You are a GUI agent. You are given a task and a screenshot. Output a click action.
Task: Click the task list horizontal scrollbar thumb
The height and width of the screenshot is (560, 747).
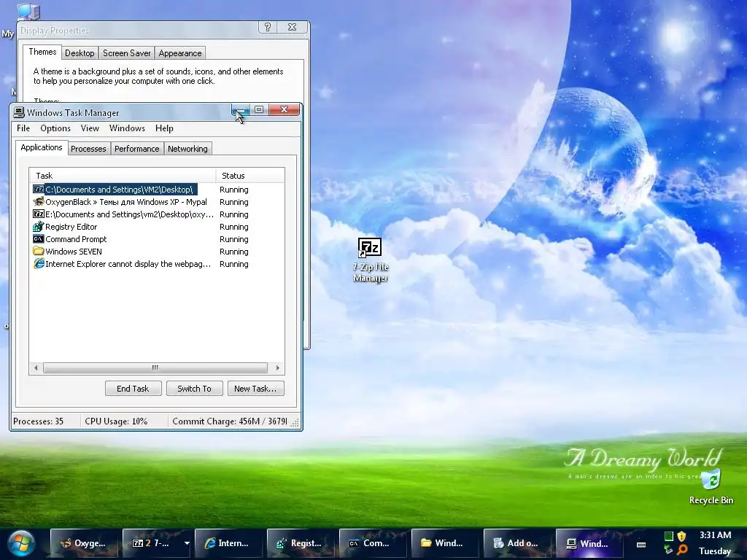(x=155, y=367)
